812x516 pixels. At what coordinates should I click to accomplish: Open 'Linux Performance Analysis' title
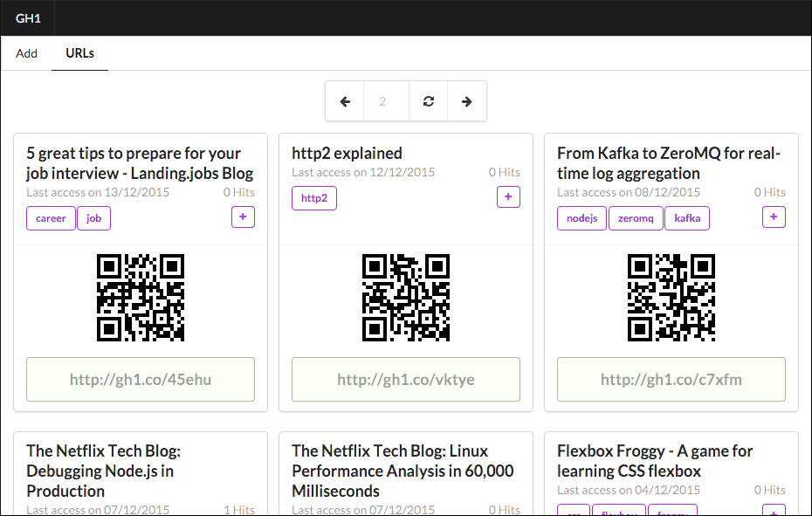pyautogui.click(x=403, y=471)
